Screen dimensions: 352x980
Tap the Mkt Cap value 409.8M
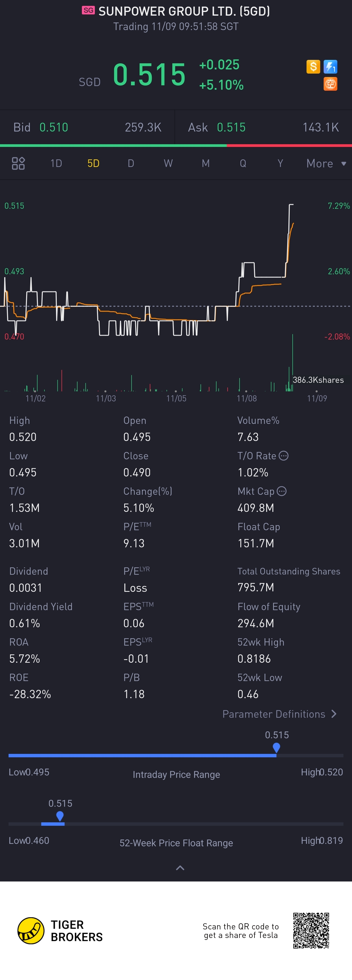coord(256,507)
